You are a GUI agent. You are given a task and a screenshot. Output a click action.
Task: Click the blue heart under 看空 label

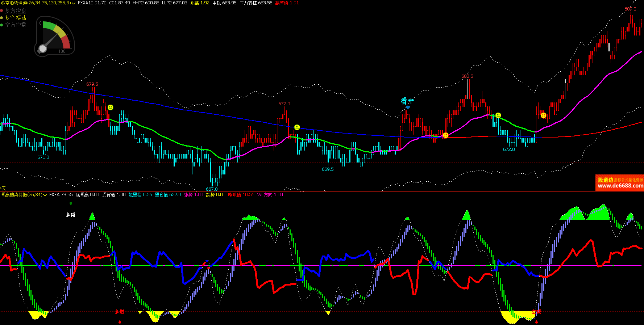tap(408, 107)
